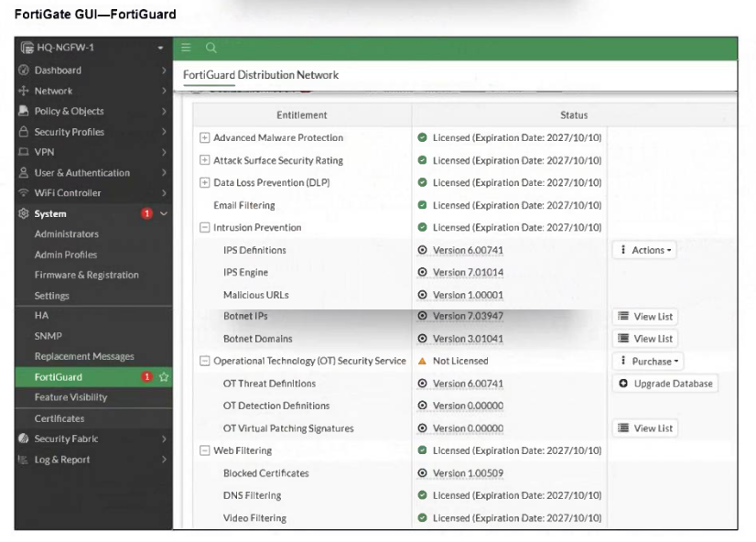Click the hamburger menu icon in green header
Screen dimensions: 756x542
click(x=185, y=47)
